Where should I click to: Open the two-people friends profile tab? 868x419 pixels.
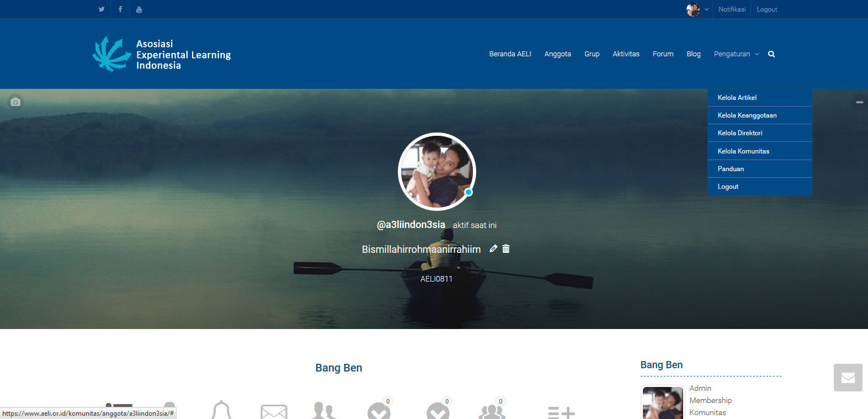pyautogui.click(x=323, y=411)
